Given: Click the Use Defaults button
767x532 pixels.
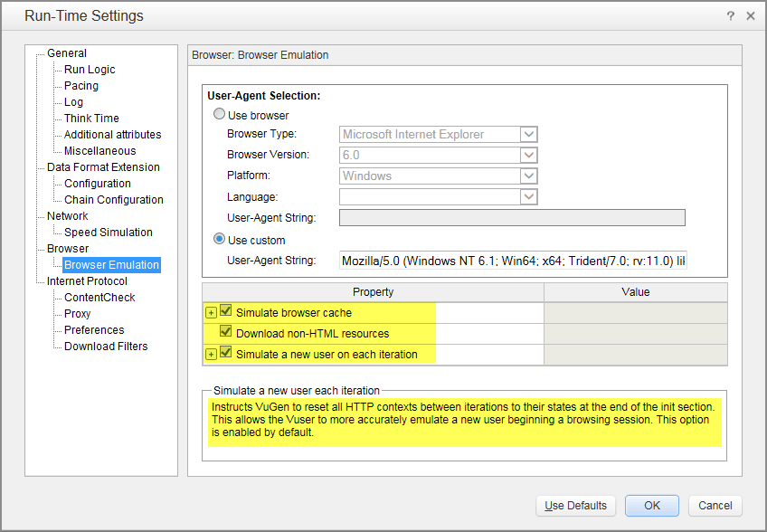Looking at the screenshot, I should click(576, 506).
